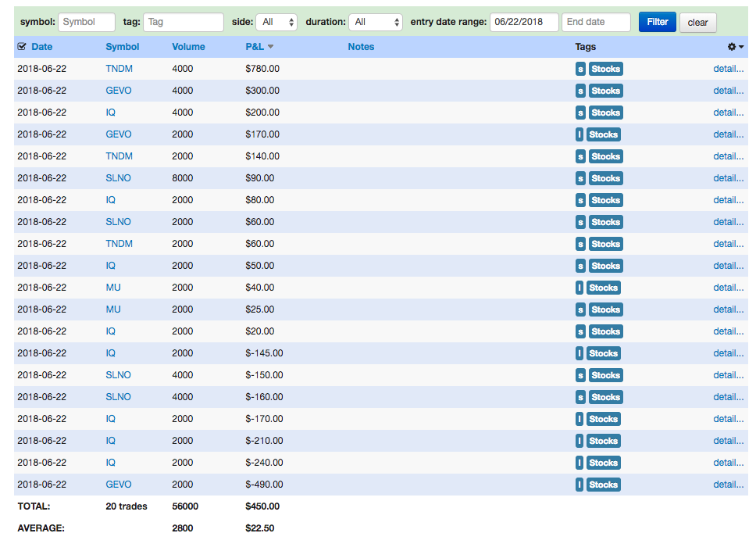Focus the Tag filter input
Screen dimensions: 756x551
tap(184, 22)
